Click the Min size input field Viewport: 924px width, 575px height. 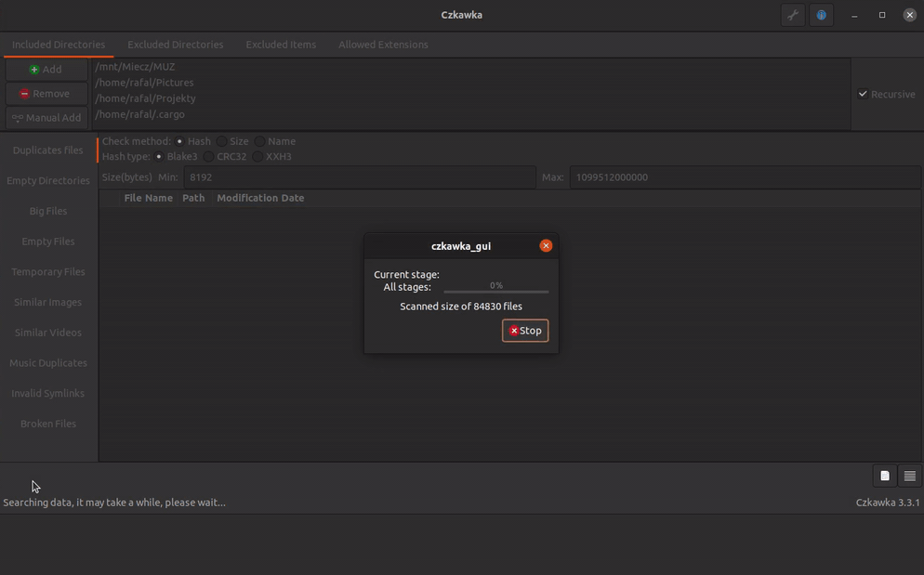click(360, 177)
